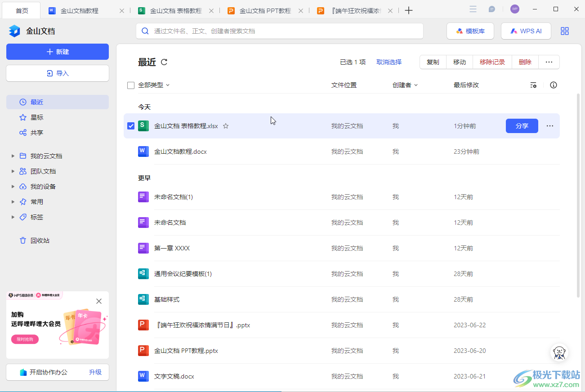Screen dimensions: 585x392
Task: Close the 金山文档教程 tab
Action: click(x=122, y=11)
